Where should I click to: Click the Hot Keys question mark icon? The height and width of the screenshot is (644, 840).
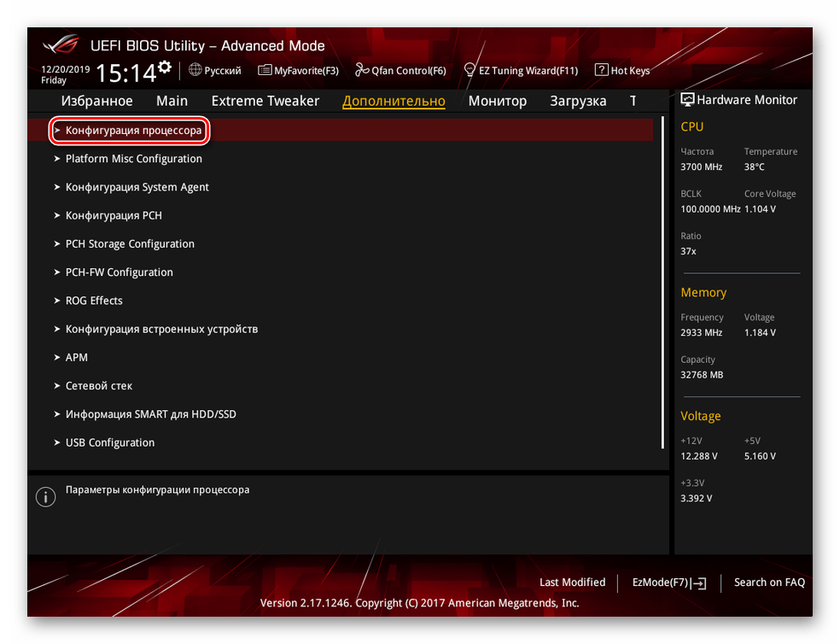pyautogui.click(x=601, y=70)
